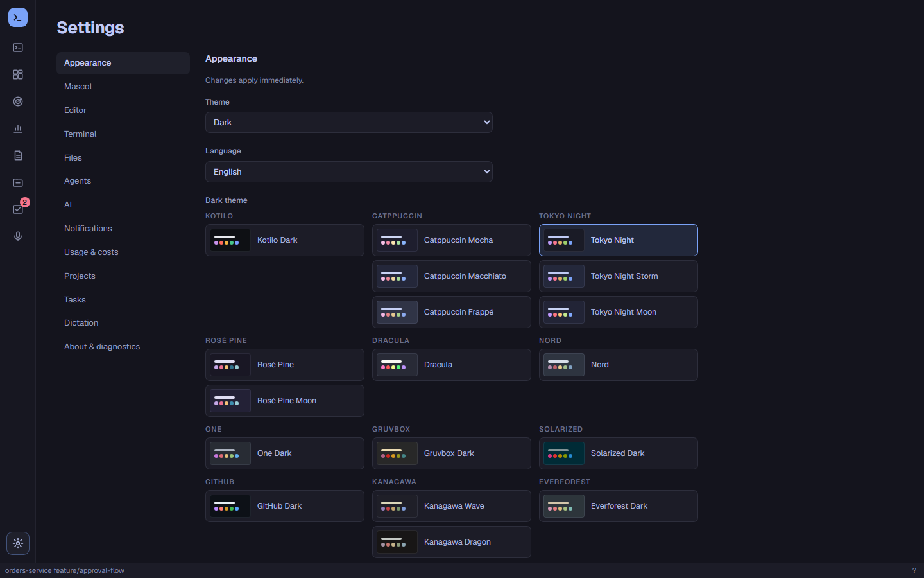Click the Everforest Dark color preview swatch

pos(564,506)
